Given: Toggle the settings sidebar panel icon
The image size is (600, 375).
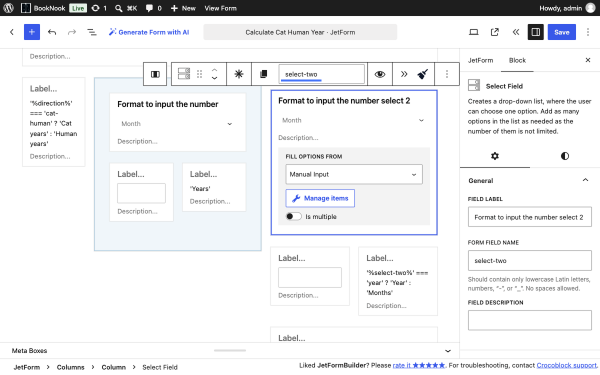Looking at the screenshot, I should (x=536, y=32).
